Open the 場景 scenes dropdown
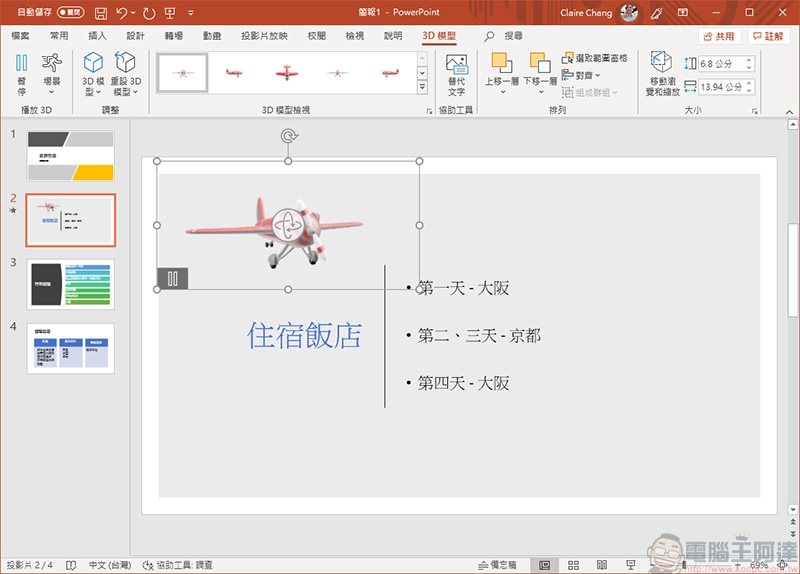 52,74
